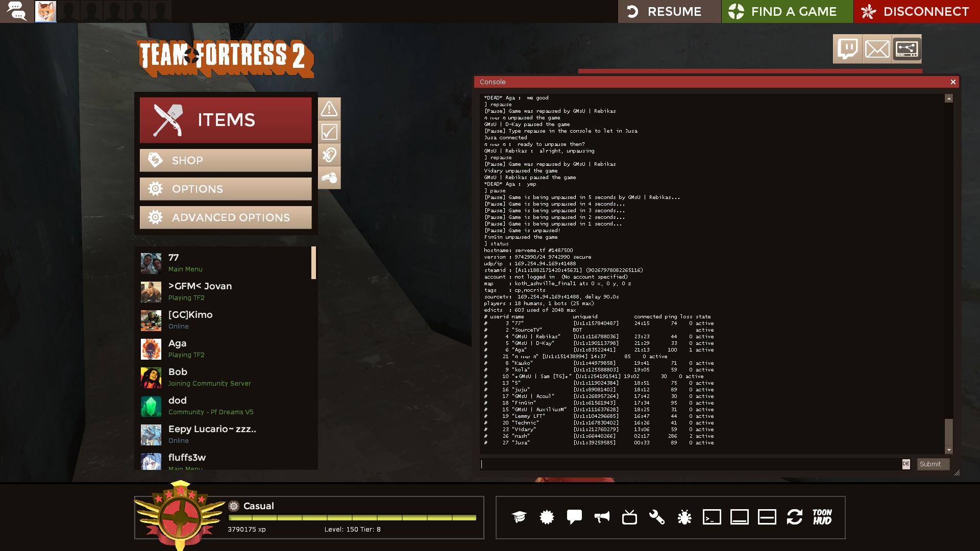Click the mute players ear icon
This screenshot has height=551, width=980.
329,155
